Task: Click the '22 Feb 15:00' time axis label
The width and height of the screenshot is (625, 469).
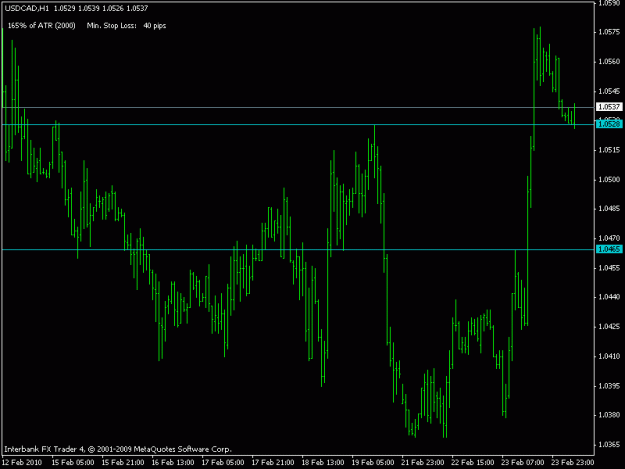Action: tap(473, 462)
